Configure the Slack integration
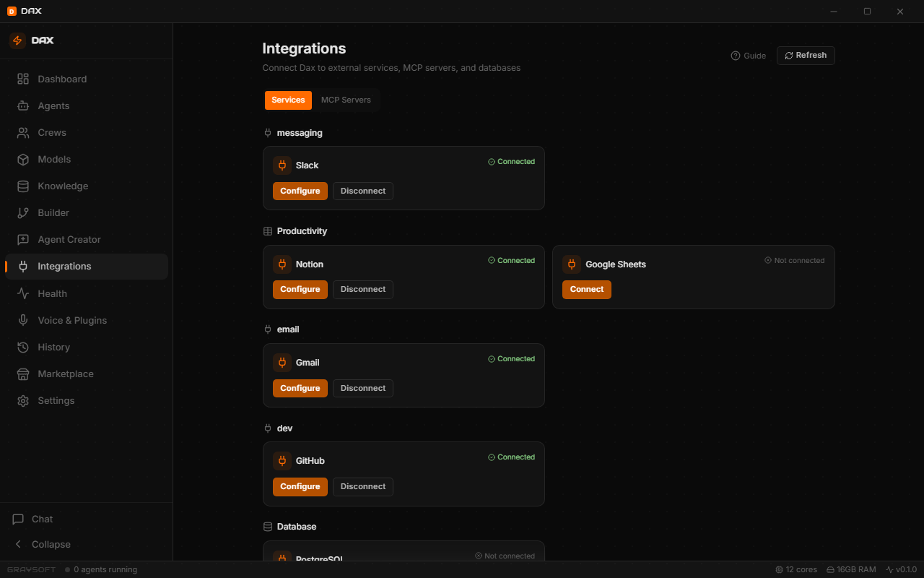 (300, 191)
